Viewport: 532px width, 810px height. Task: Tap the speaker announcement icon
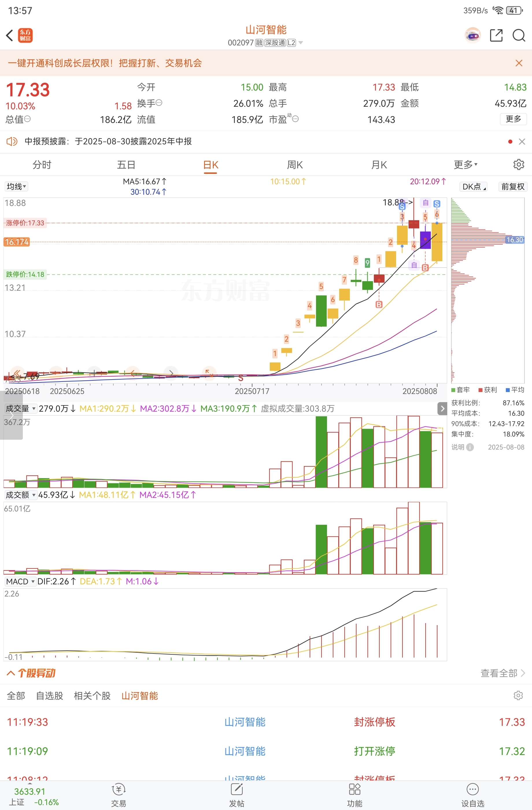pyautogui.click(x=12, y=141)
